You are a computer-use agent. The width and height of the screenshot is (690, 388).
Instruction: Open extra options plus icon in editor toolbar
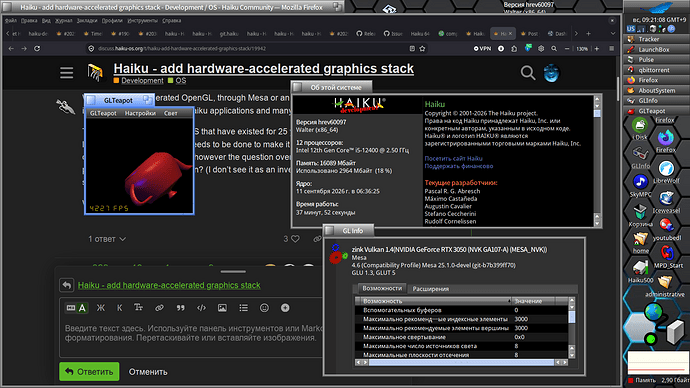285,308
